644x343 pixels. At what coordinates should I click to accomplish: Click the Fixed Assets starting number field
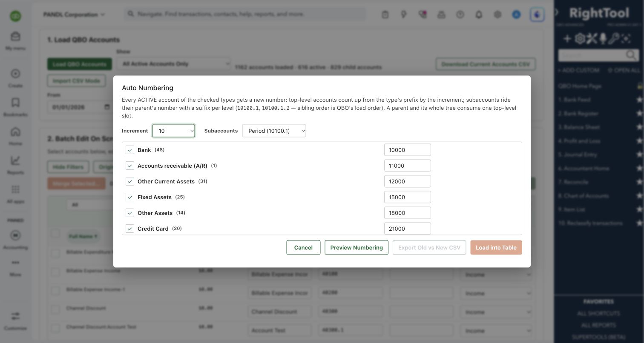408,197
